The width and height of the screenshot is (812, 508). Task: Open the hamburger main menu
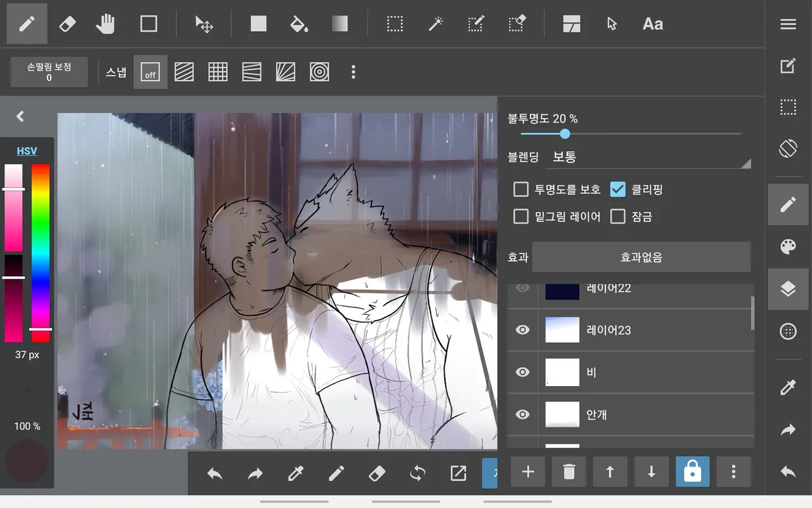(x=788, y=24)
